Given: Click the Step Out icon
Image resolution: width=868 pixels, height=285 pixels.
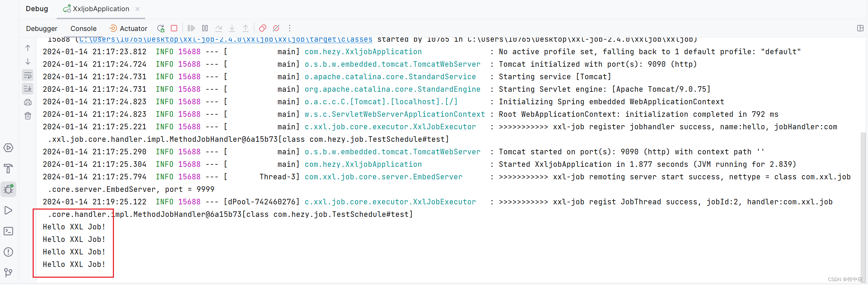Looking at the screenshot, I should point(246,28).
